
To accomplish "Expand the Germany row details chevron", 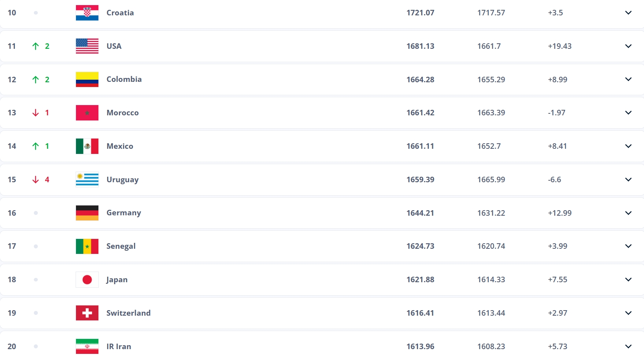I will pyautogui.click(x=628, y=213).
